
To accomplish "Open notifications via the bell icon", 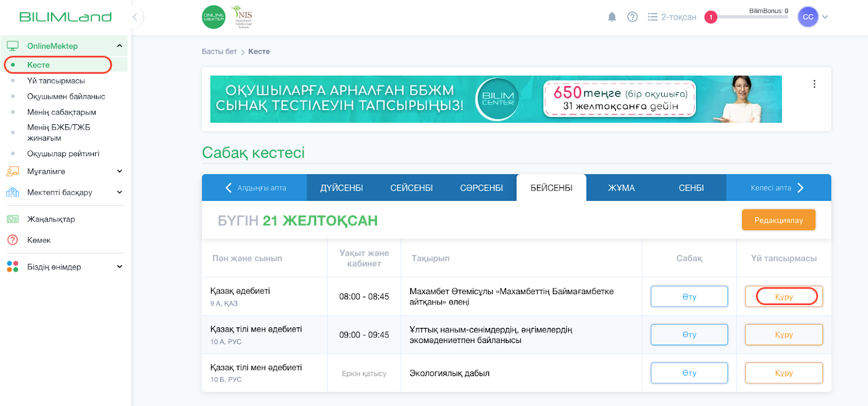I will pos(612,17).
